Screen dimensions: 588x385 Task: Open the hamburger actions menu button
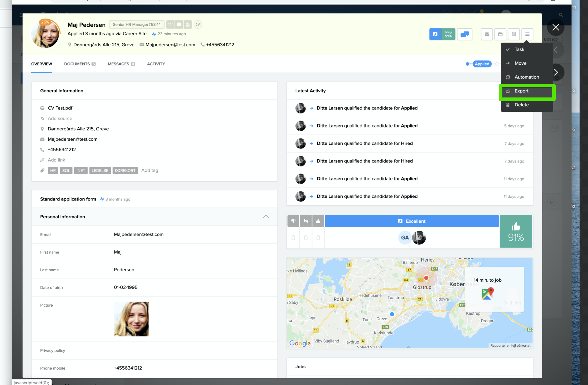tap(527, 34)
